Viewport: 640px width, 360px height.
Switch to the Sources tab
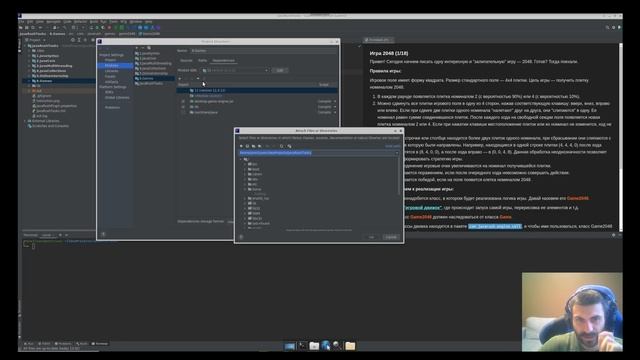pos(186,60)
